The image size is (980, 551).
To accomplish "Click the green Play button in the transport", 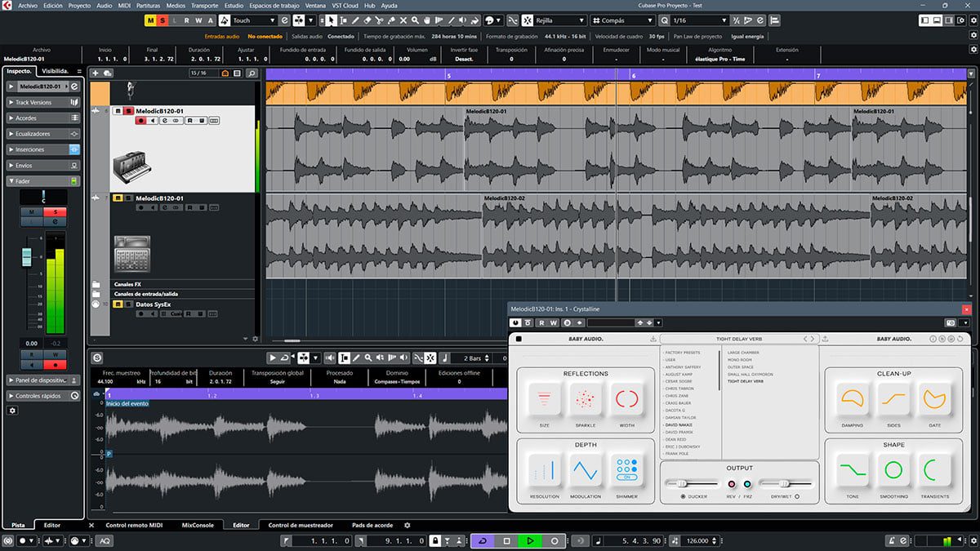I will [x=530, y=540].
